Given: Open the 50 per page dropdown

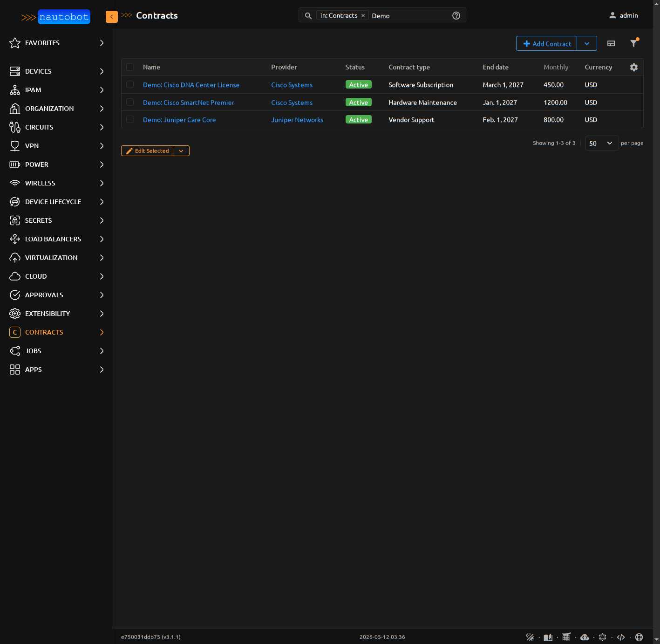Looking at the screenshot, I should (602, 143).
